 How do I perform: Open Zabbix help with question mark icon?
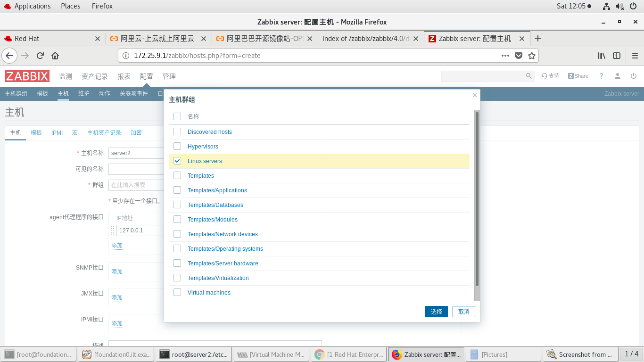601,76
